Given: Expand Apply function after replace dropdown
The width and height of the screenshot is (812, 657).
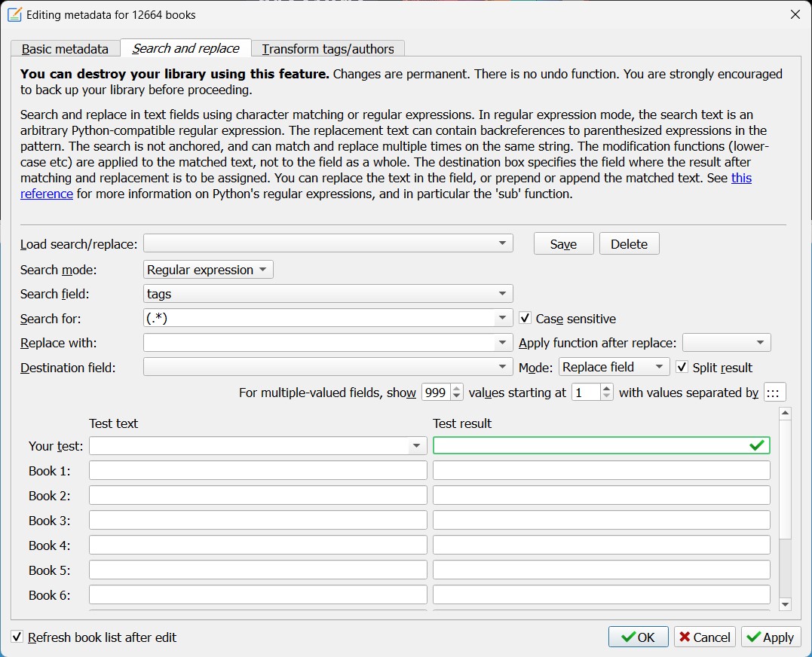Looking at the screenshot, I should click(726, 344).
